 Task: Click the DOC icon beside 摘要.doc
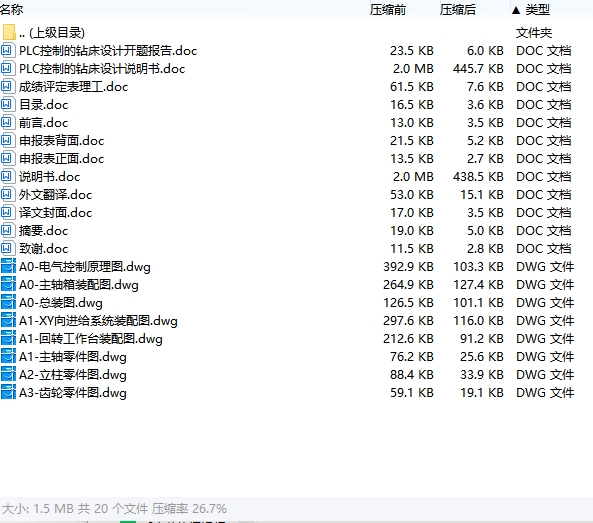pyautogui.click(x=8, y=231)
